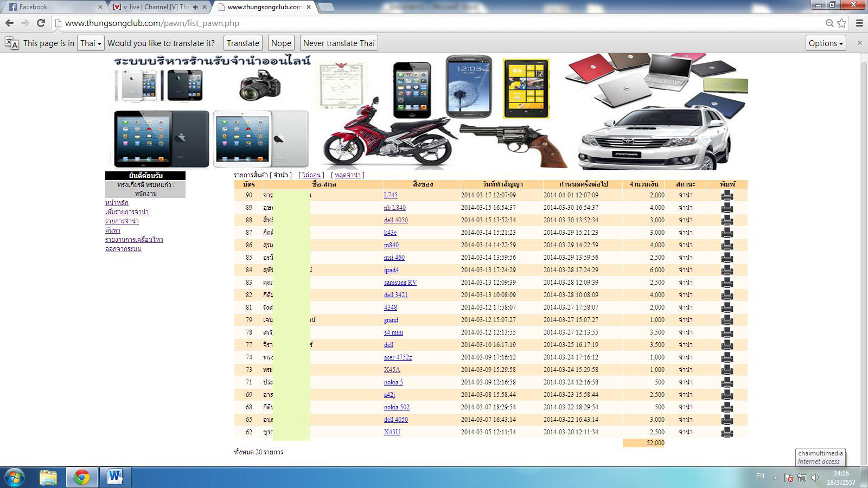Switch to Microsoft Word in the taskbar
The width and height of the screenshot is (868, 488).
point(115,477)
